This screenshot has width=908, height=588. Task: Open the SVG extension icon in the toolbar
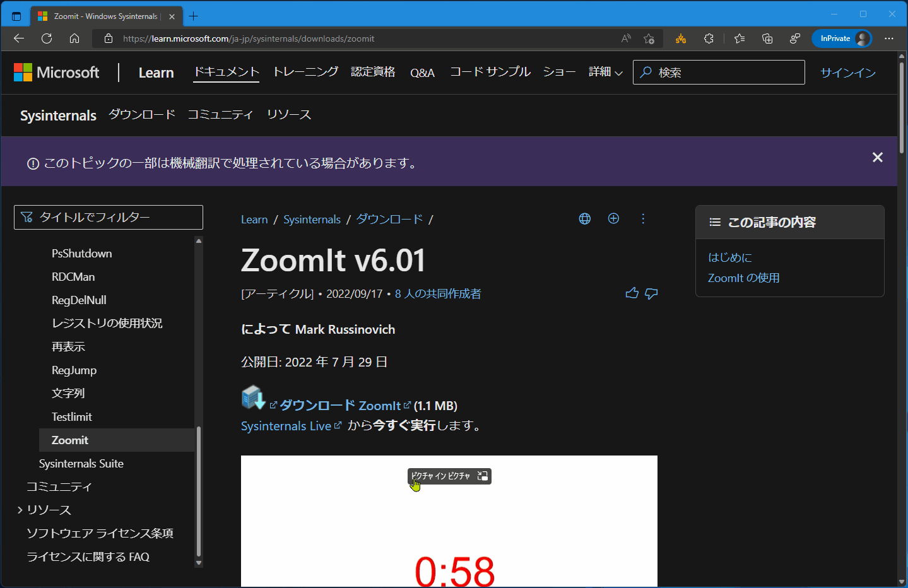point(680,38)
